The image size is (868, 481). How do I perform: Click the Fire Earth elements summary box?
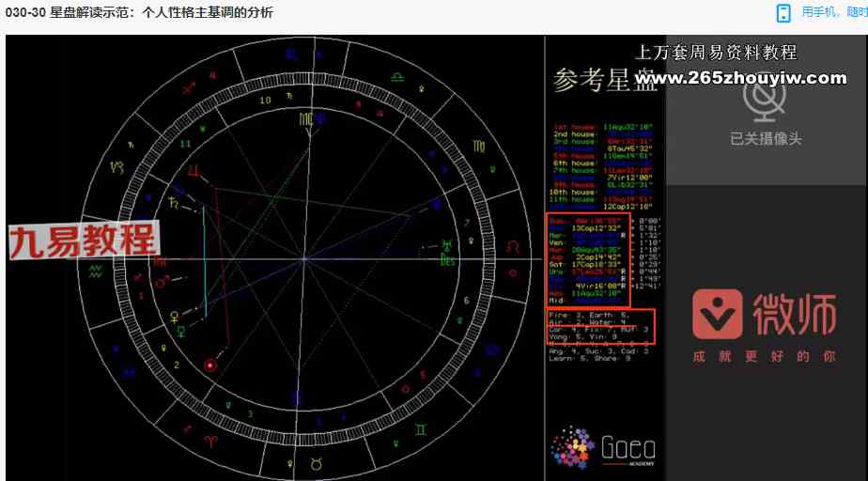(x=599, y=325)
